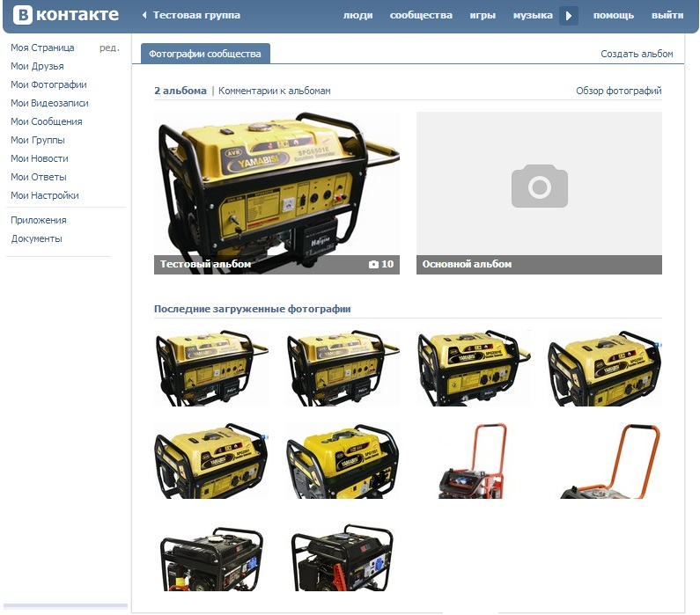Go to Мои Сообщения in sidebar
The height and width of the screenshot is (615, 700).
pyautogui.click(x=47, y=121)
